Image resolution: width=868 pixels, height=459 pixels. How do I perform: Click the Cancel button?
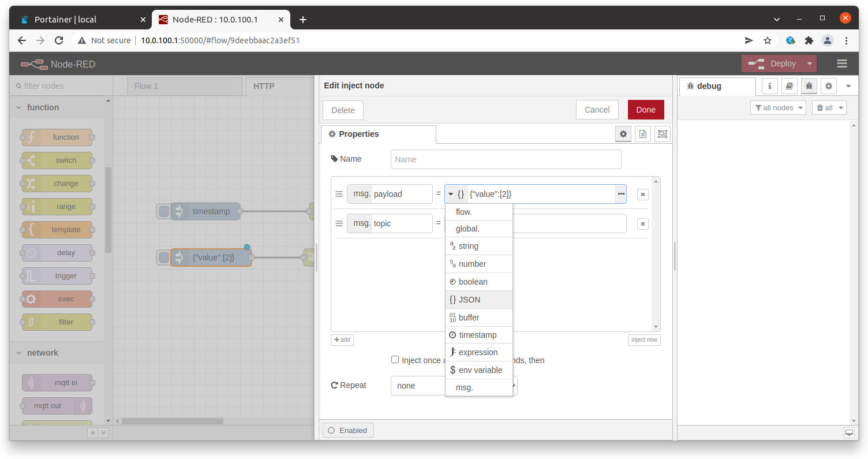pos(597,110)
